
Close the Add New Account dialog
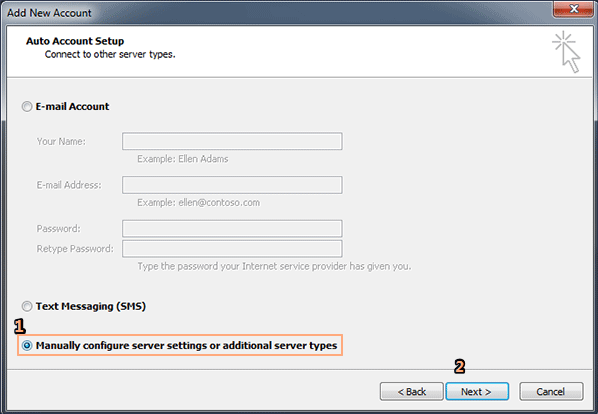click(573, 9)
